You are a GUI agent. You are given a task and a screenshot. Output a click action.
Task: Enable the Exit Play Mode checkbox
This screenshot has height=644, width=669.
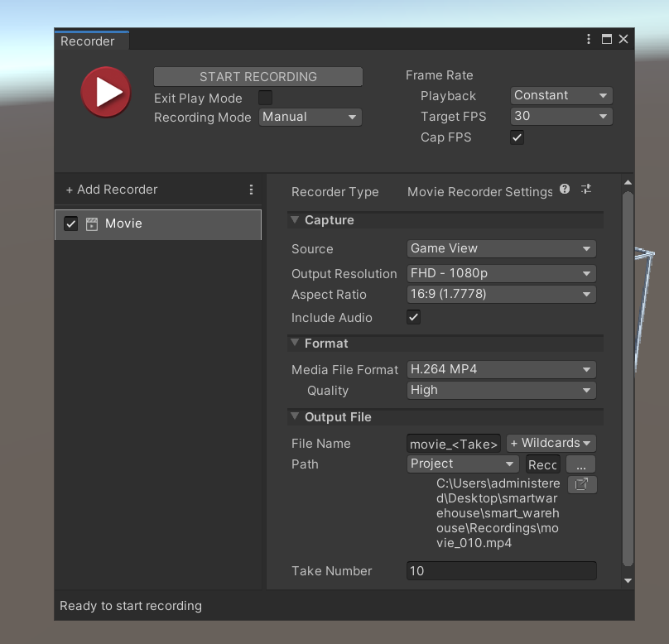point(266,98)
